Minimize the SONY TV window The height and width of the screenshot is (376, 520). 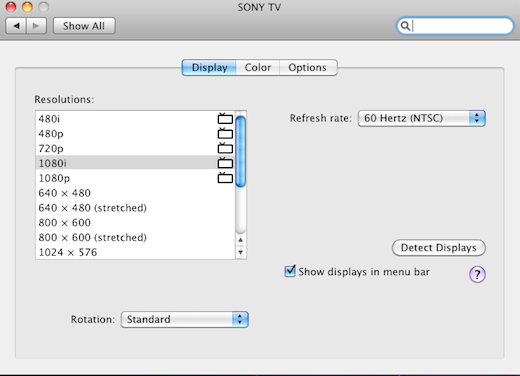[27, 7]
